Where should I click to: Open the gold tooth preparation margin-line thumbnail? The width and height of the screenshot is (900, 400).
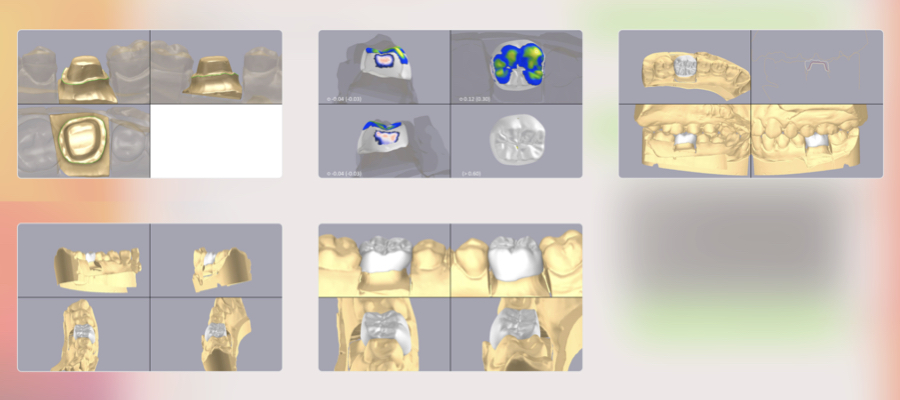point(84,67)
